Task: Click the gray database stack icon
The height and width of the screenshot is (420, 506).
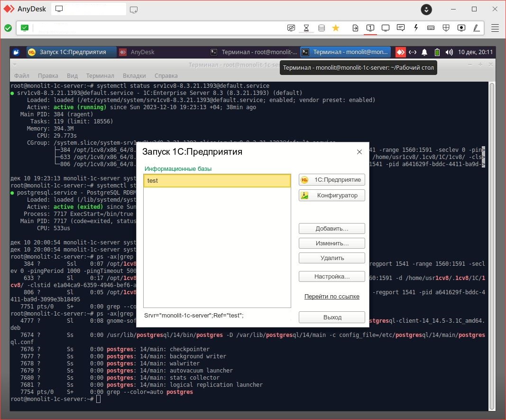Action: (322, 28)
